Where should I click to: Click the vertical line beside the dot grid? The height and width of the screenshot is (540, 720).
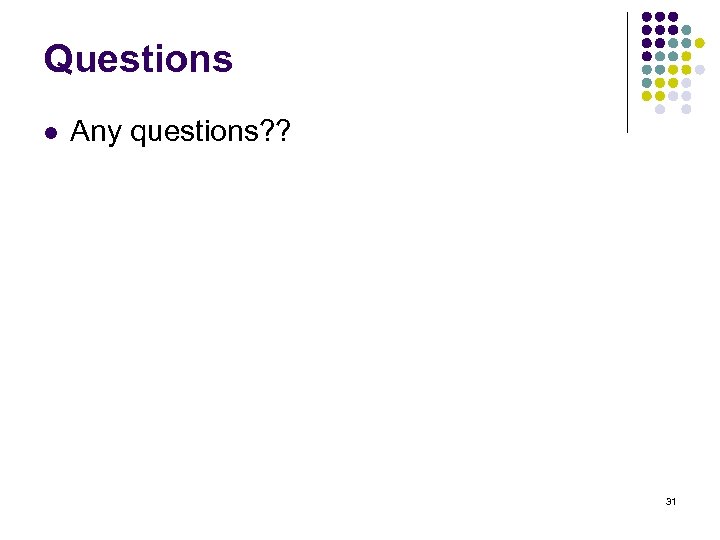click(x=627, y=72)
